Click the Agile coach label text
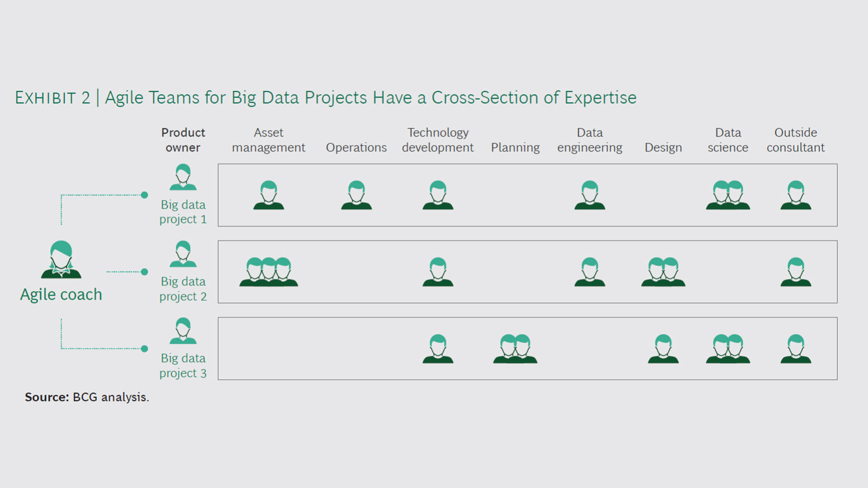The image size is (868, 488). point(61,295)
